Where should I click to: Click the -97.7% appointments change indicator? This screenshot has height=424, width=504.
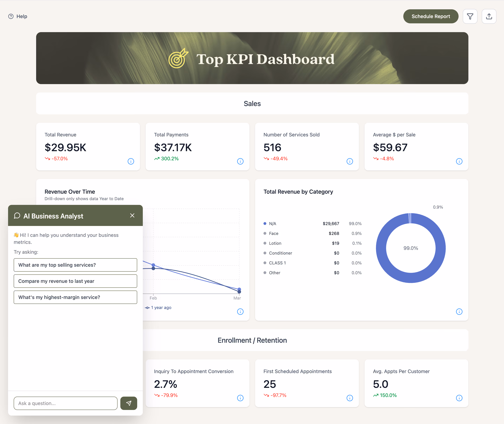tap(275, 395)
